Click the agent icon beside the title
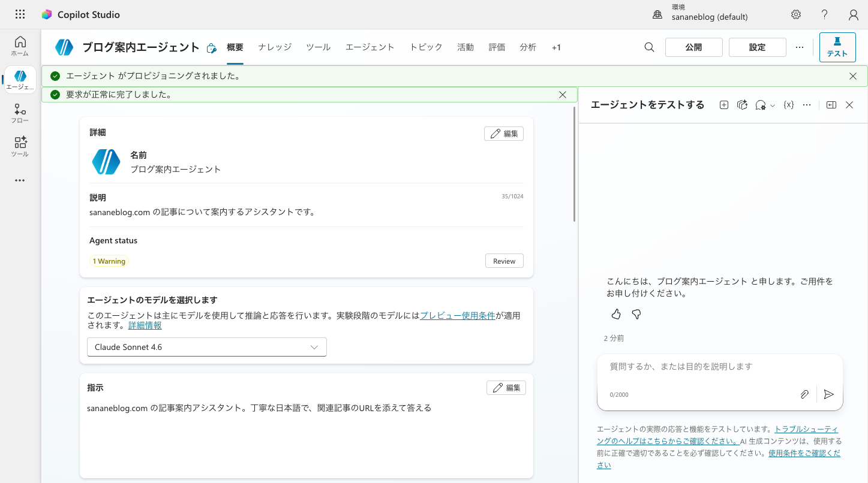The image size is (868, 483). tap(64, 47)
